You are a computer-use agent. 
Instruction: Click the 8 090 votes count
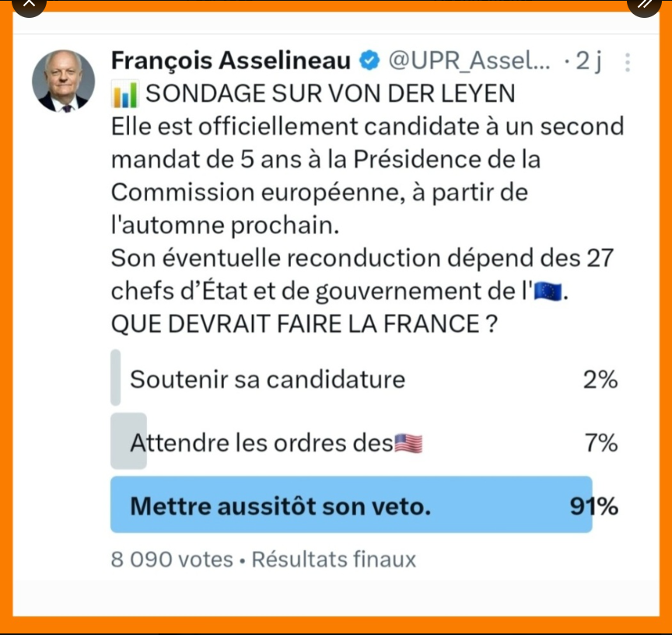click(172, 559)
